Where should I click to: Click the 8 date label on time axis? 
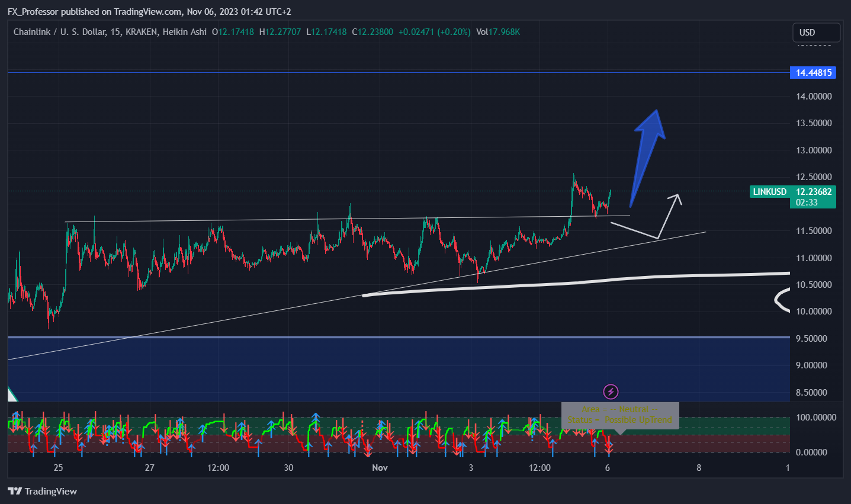(699, 468)
